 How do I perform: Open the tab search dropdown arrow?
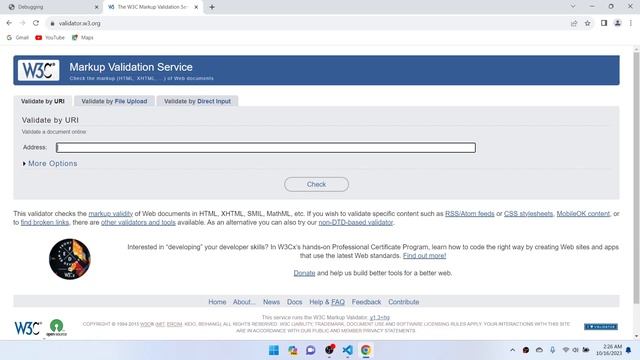tap(573, 7)
